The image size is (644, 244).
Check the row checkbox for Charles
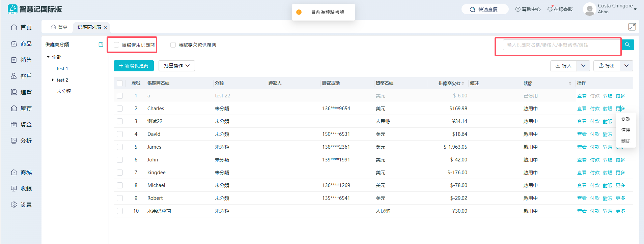pos(120,109)
